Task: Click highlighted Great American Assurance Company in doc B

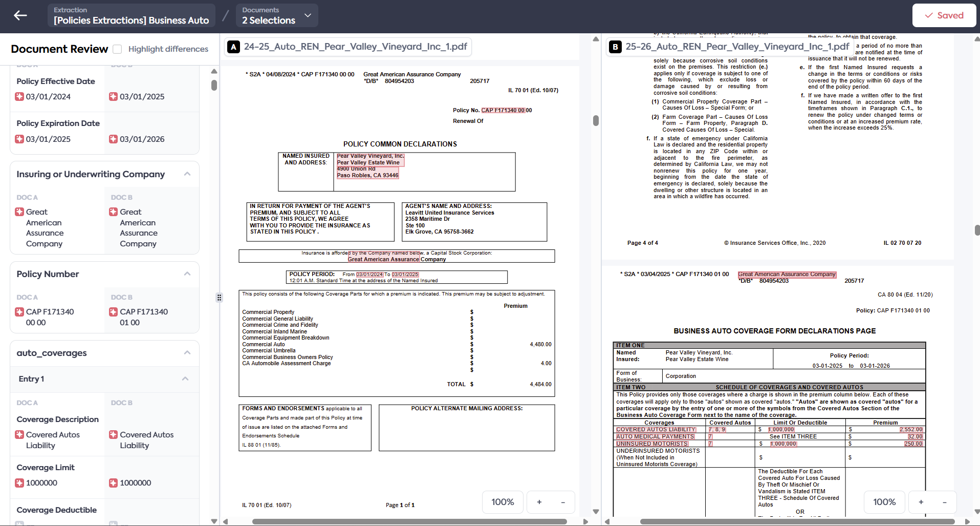Action: click(x=787, y=275)
